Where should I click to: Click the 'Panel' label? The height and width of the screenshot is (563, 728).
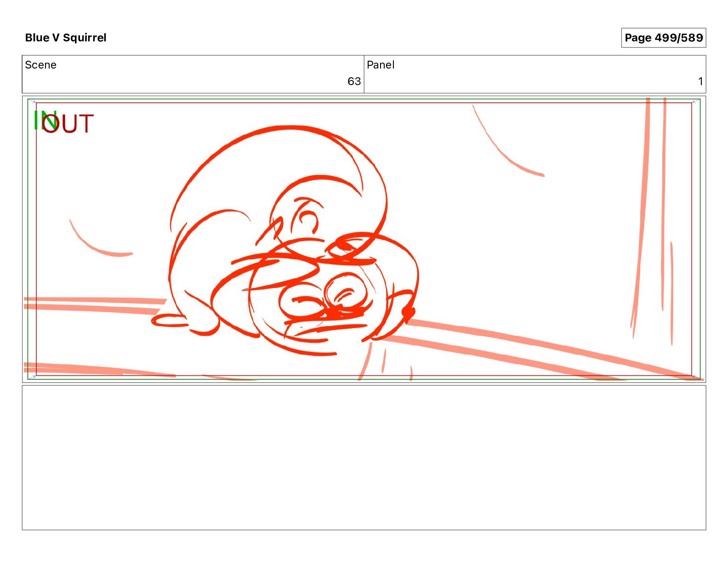click(x=381, y=65)
